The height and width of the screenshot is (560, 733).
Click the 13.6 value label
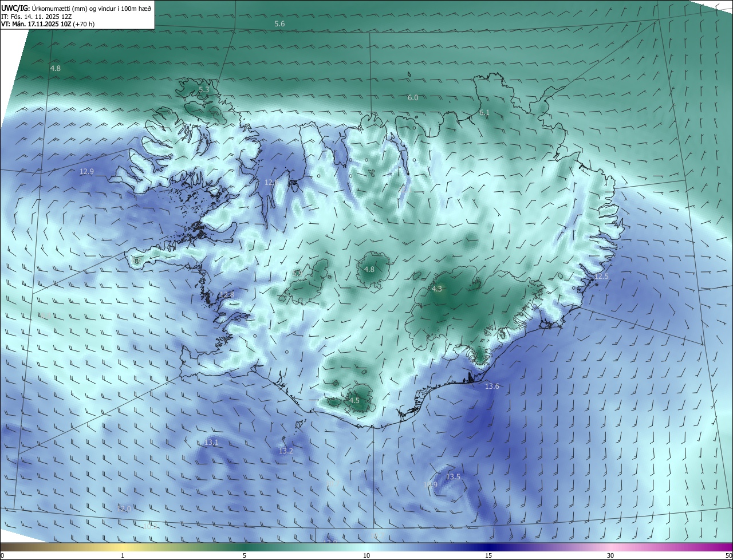coord(492,387)
